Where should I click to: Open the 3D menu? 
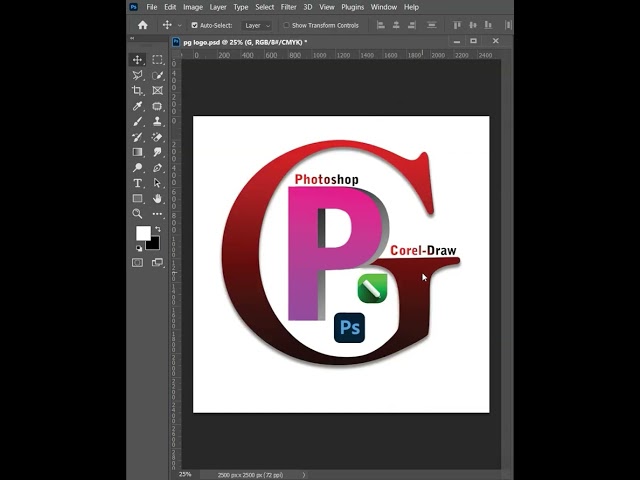coord(308,7)
